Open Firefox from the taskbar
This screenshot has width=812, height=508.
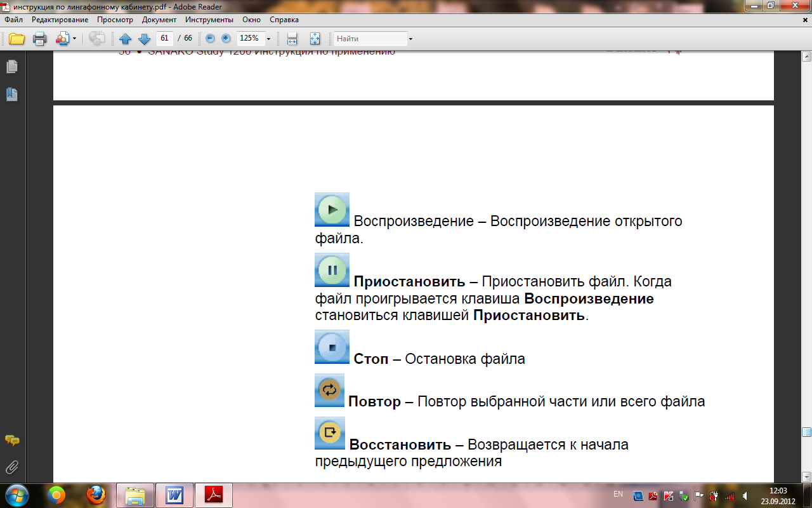click(x=96, y=495)
